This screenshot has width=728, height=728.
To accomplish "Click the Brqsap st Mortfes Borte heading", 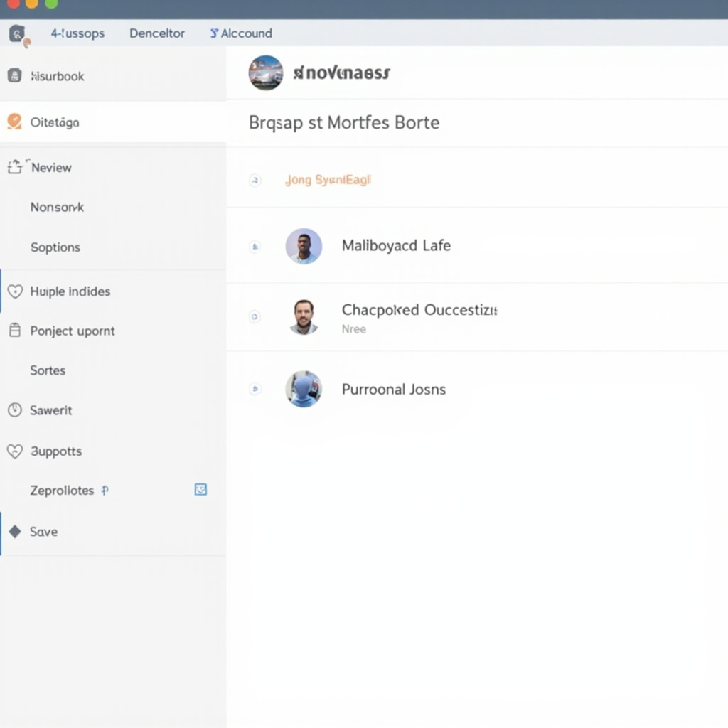I will click(x=344, y=122).
